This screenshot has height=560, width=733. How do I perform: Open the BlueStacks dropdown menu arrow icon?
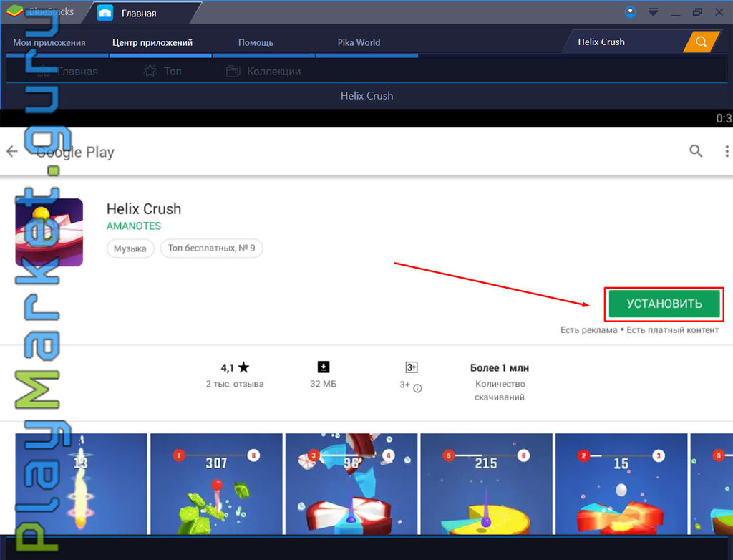653,12
